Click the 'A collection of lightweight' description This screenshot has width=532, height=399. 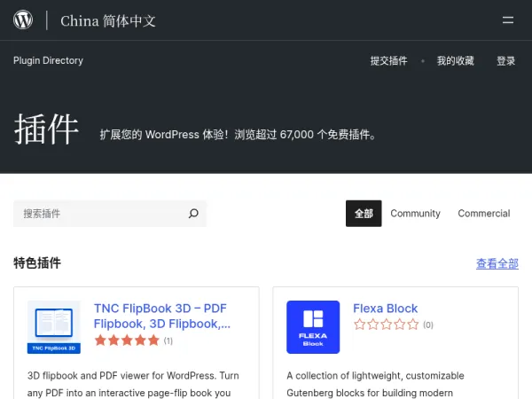pos(375,384)
